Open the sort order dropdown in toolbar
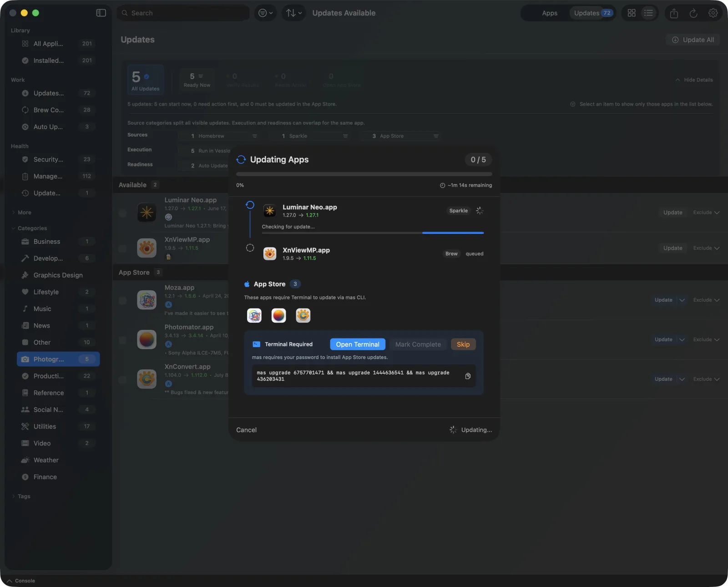This screenshot has height=587, width=728. tap(294, 13)
